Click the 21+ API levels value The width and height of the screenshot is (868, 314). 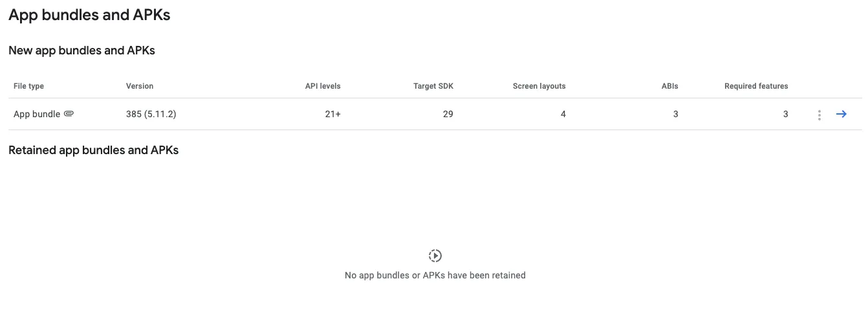[332, 114]
